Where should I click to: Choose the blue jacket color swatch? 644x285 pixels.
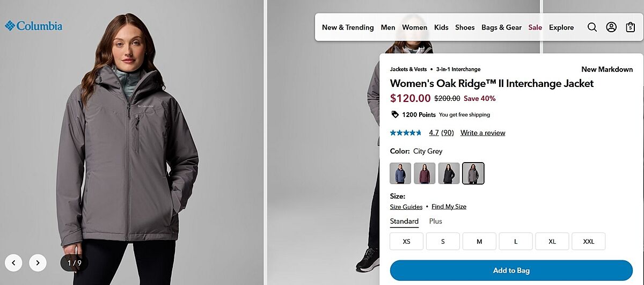(x=400, y=173)
